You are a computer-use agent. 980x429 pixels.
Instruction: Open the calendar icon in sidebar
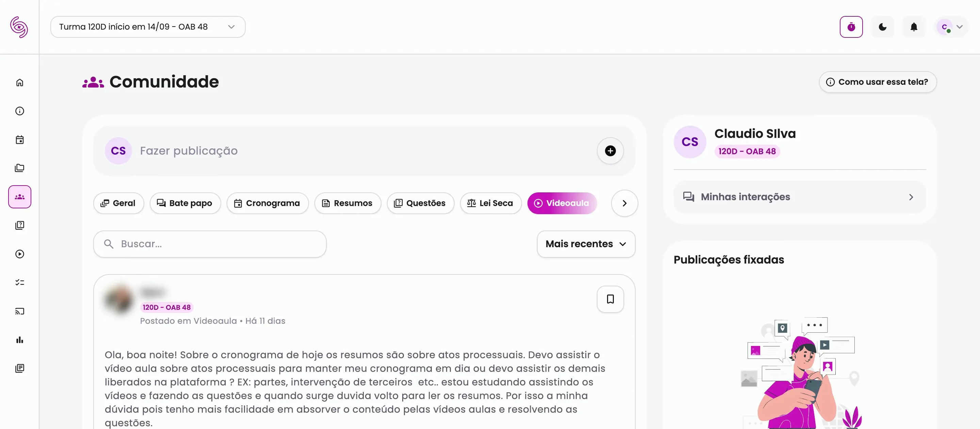tap(20, 140)
